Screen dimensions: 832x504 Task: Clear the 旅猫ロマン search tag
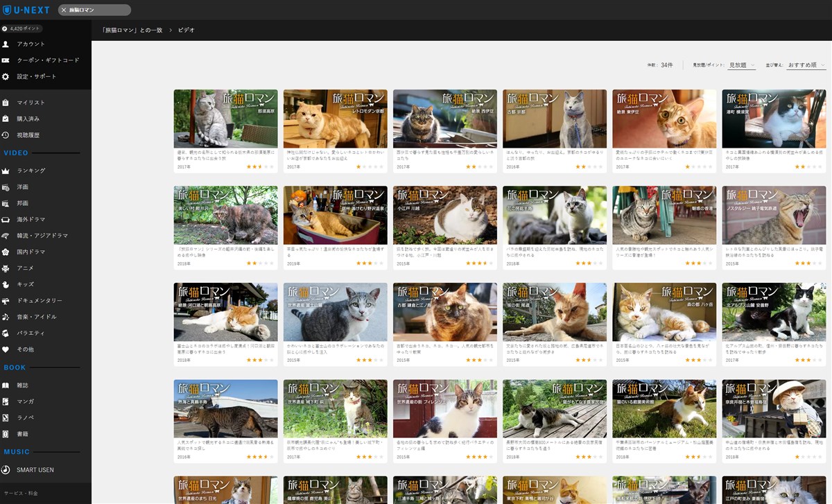coord(64,10)
